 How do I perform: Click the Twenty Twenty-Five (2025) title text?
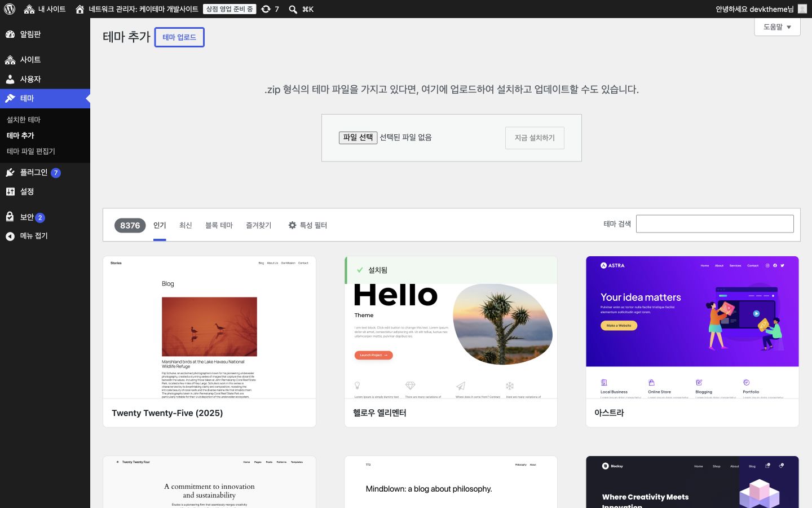(x=167, y=413)
